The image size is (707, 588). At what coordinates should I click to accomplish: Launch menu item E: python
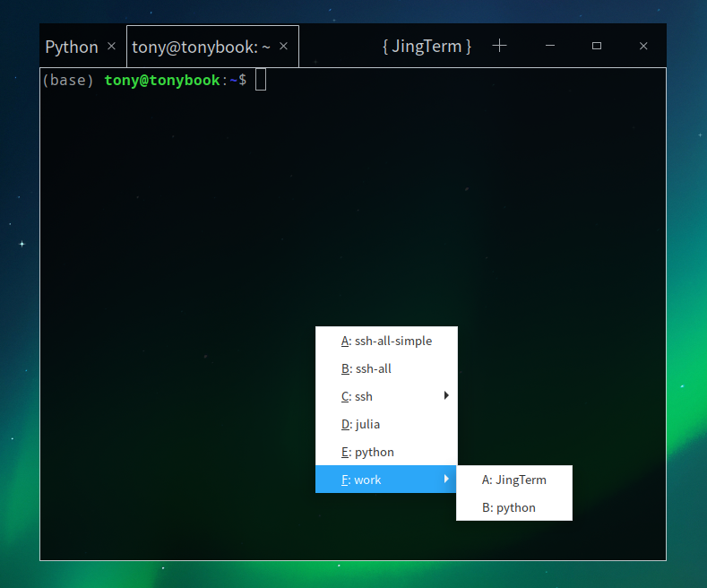tap(386, 452)
